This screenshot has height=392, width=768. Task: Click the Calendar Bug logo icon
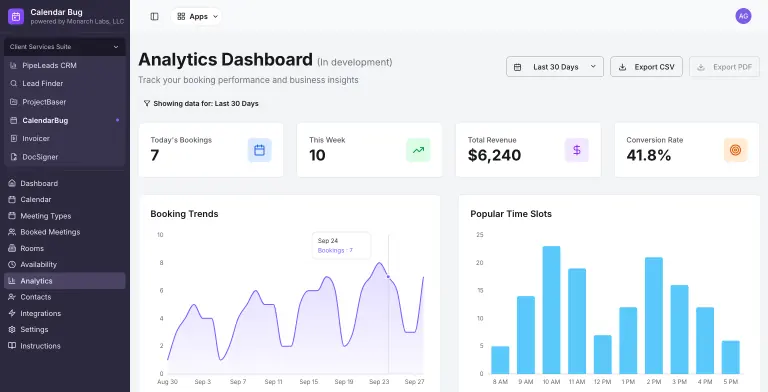(16, 16)
